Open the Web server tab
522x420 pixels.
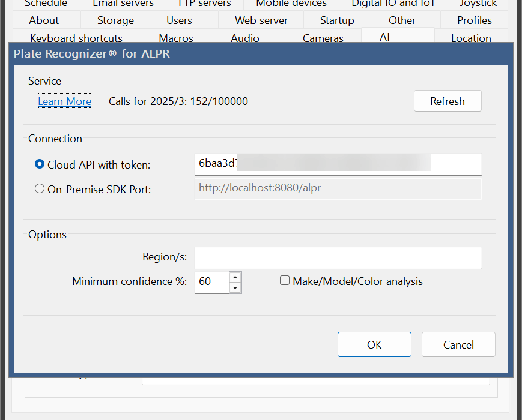tap(261, 20)
